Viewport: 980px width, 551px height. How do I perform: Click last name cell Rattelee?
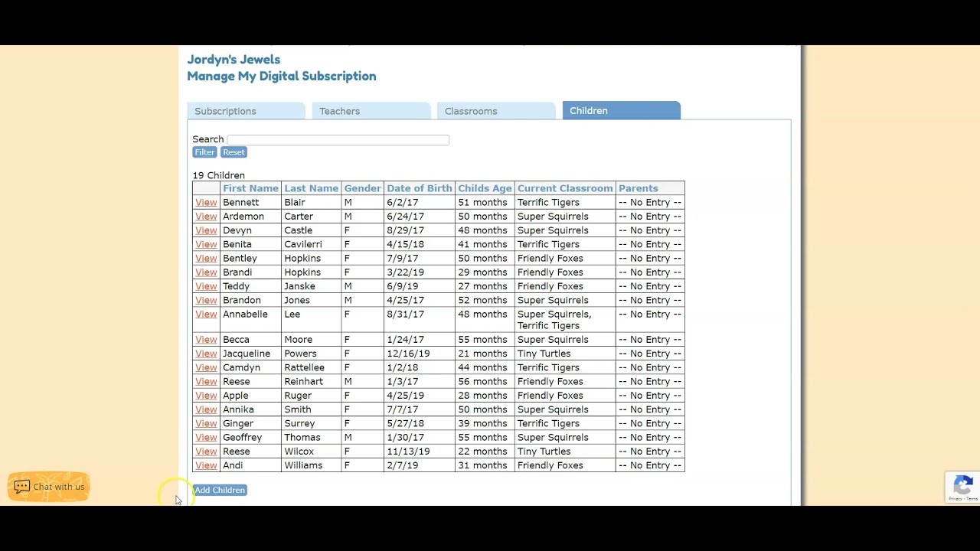pyautogui.click(x=311, y=367)
